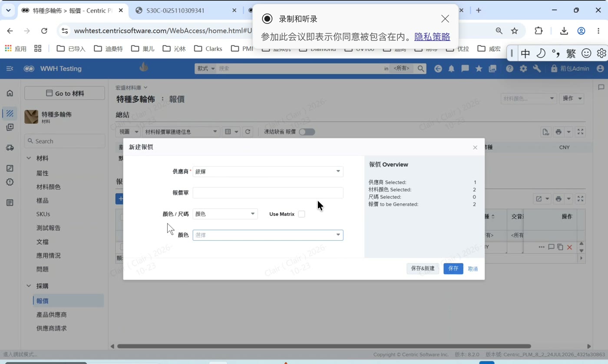Open the browser downloads icon
Screen dimensions: 608x364
click(564, 31)
